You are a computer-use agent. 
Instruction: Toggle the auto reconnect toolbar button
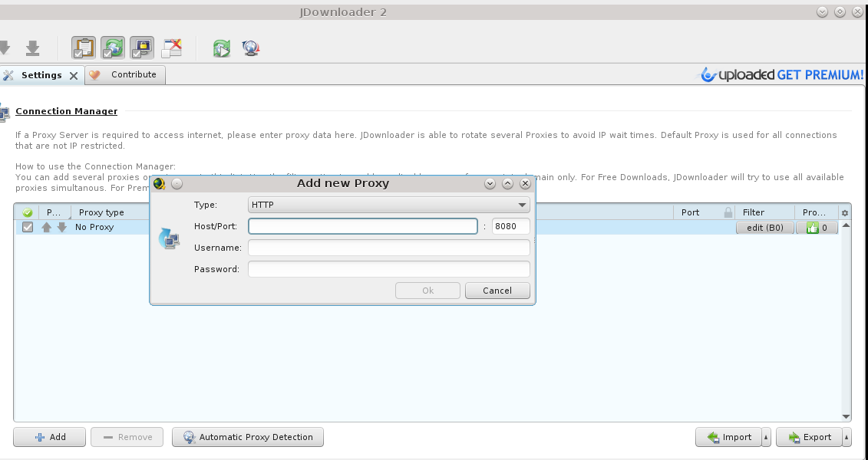click(113, 48)
